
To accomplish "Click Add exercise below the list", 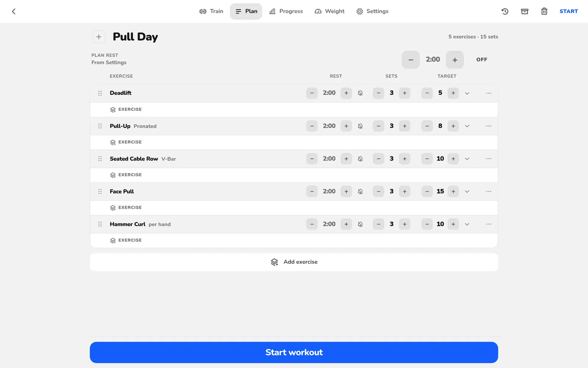I will point(294,262).
